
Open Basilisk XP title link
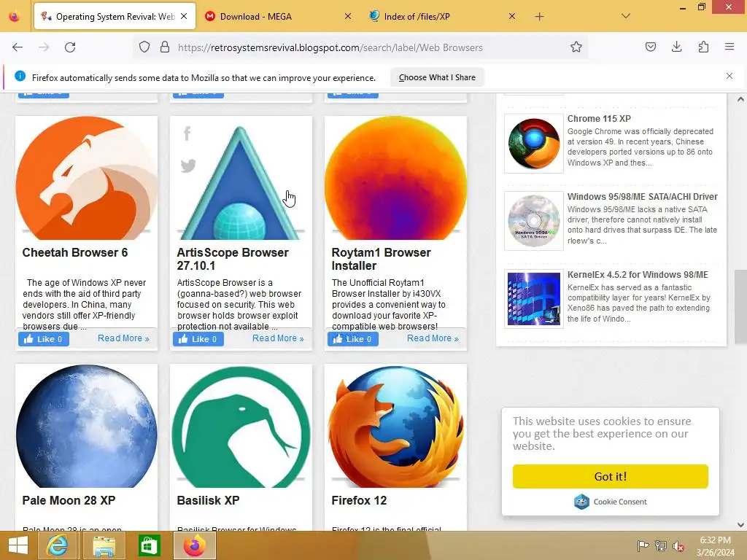208,500
